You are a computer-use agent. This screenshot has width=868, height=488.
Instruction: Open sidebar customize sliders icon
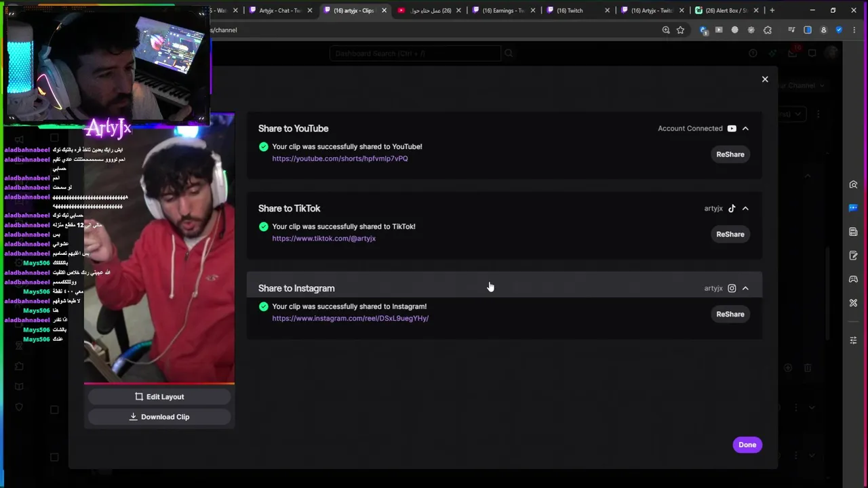(853, 340)
